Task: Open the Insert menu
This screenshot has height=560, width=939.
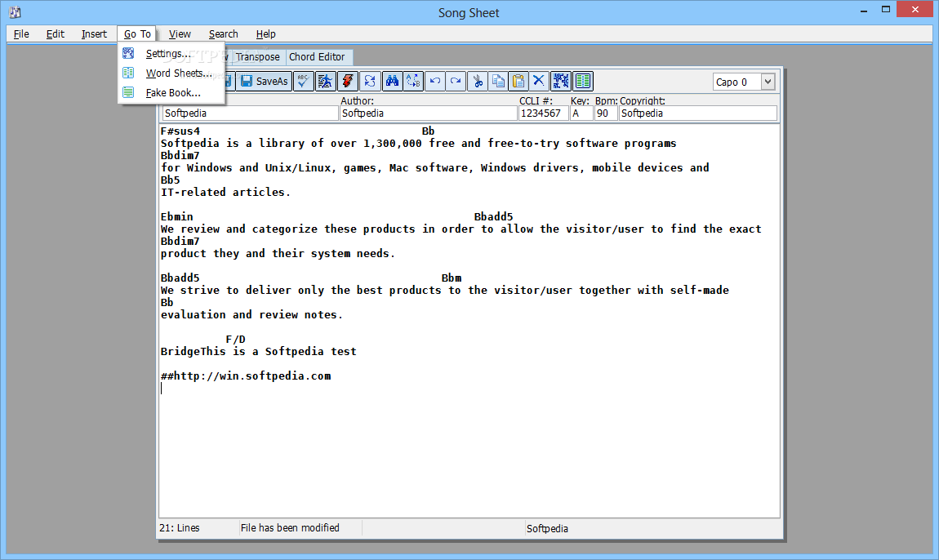Action: pyautogui.click(x=94, y=34)
